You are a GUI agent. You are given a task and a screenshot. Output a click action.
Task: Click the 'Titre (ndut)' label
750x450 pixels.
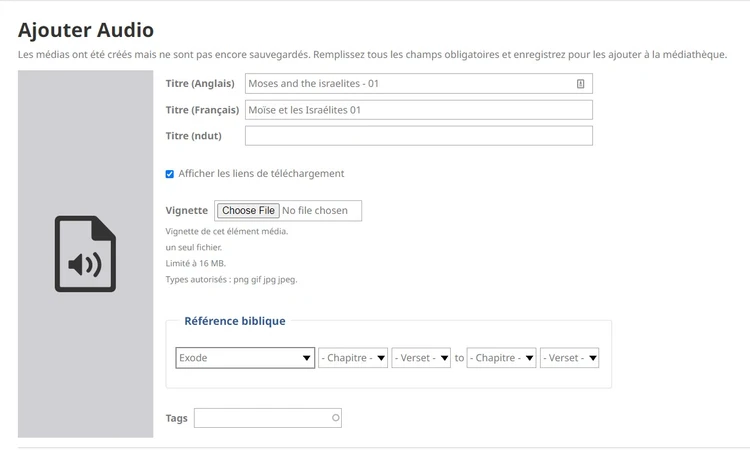tap(193, 136)
